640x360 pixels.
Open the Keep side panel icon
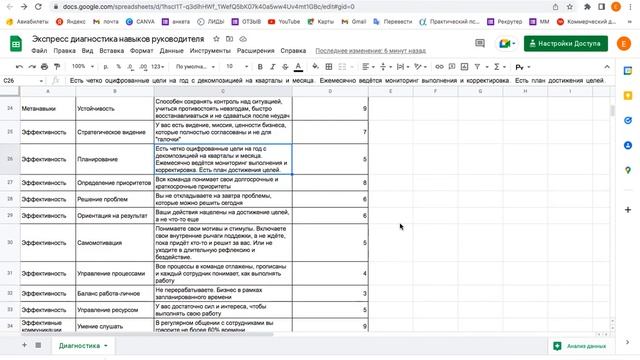628,96
